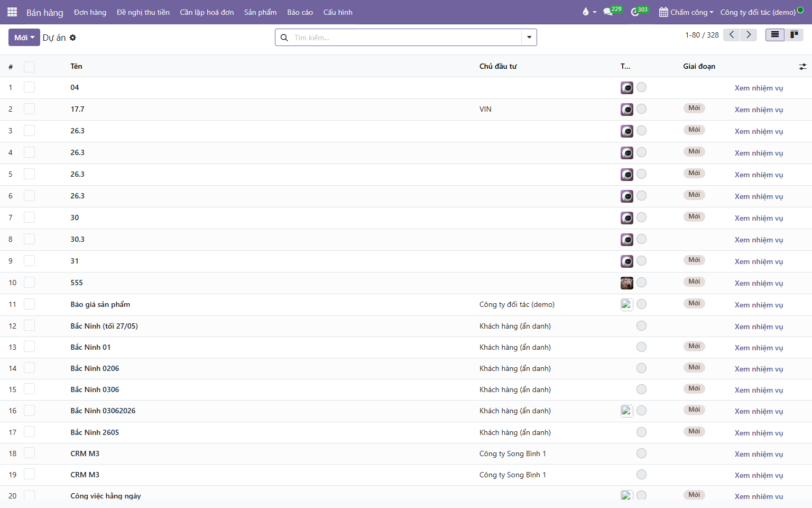Tick checkbox for Báo giá sản phẩm

pyautogui.click(x=29, y=304)
